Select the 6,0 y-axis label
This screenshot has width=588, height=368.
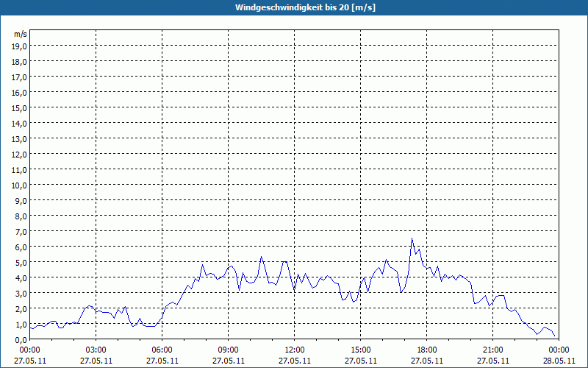pos(22,247)
